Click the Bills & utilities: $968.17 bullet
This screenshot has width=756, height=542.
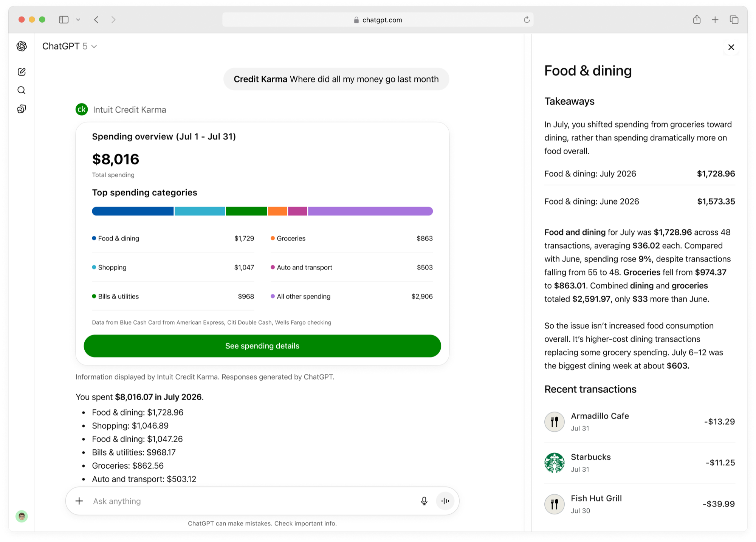(134, 452)
